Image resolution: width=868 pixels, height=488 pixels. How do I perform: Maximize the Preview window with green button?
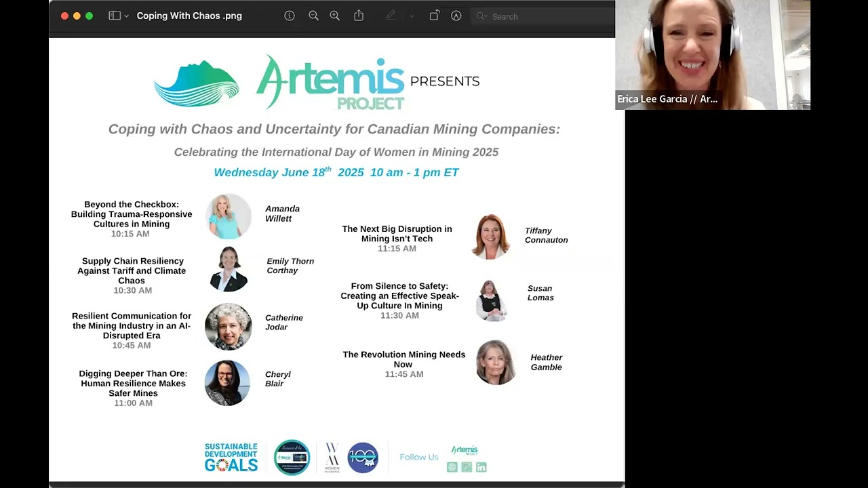tap(89, 16)
